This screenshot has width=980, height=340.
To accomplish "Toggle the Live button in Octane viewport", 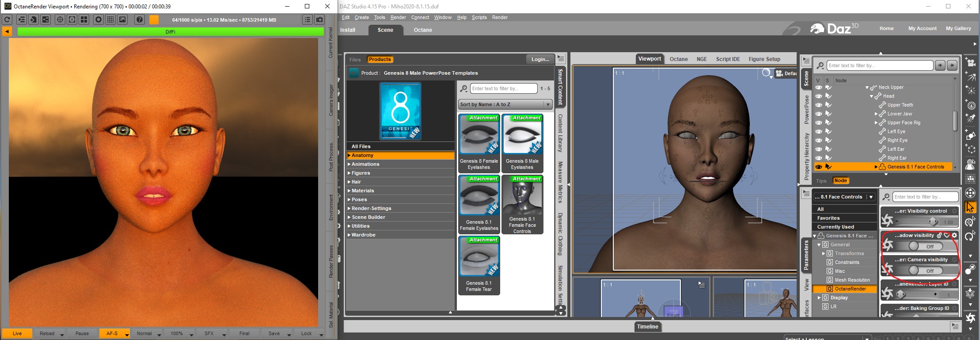I will 17,333.
